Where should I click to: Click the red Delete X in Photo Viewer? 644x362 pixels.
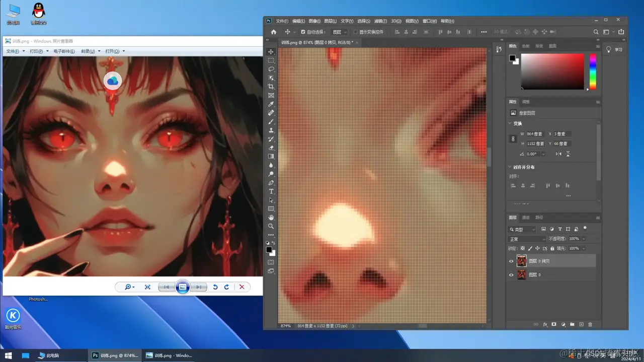point(242,287)
